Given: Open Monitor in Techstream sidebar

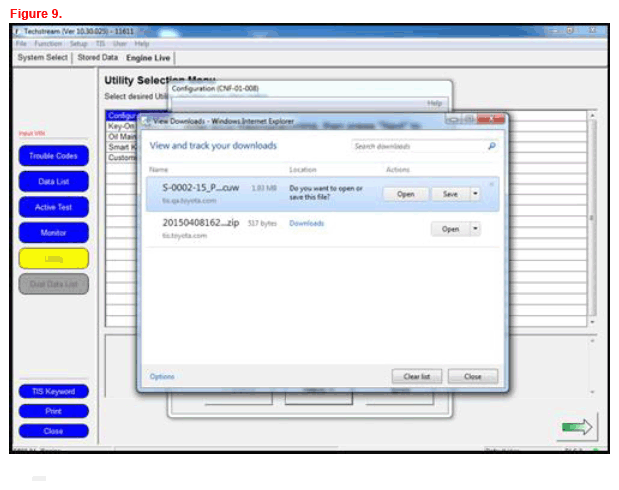Looking at the screenshot, I should pos(54,233).
